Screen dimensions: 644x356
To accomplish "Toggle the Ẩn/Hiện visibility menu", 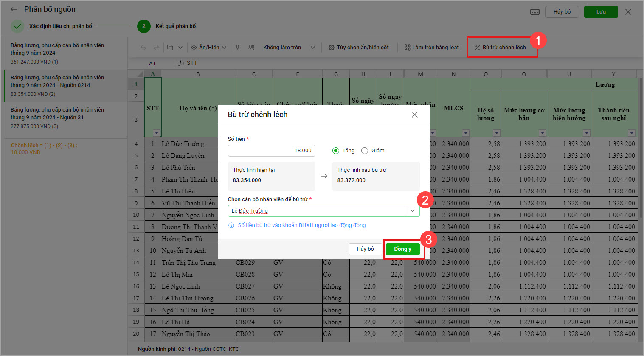I will point(208,48).
